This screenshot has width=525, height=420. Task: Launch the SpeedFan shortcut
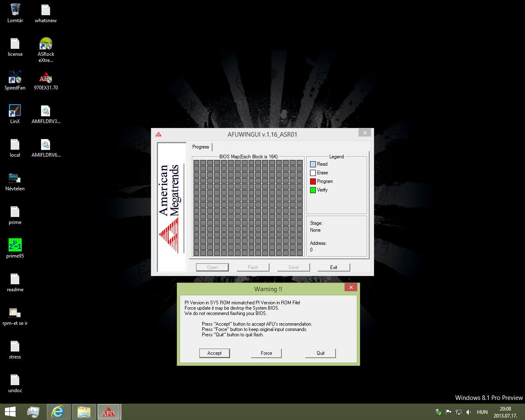[15, 80]
